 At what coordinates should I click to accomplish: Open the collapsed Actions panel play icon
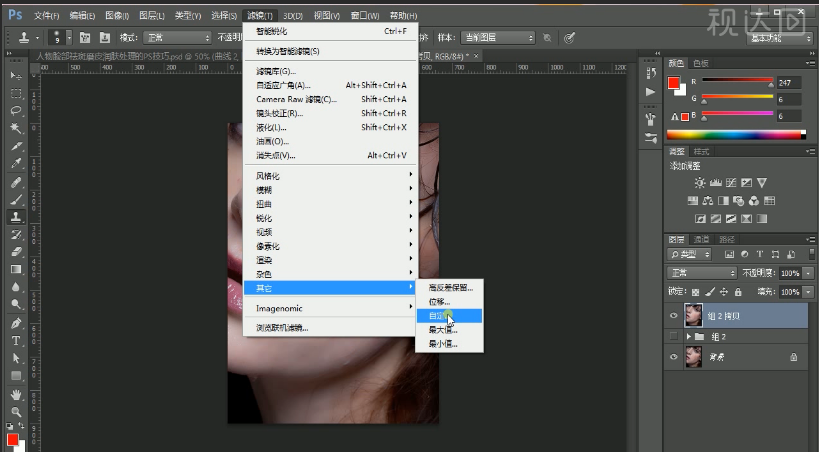coord(651,92)
